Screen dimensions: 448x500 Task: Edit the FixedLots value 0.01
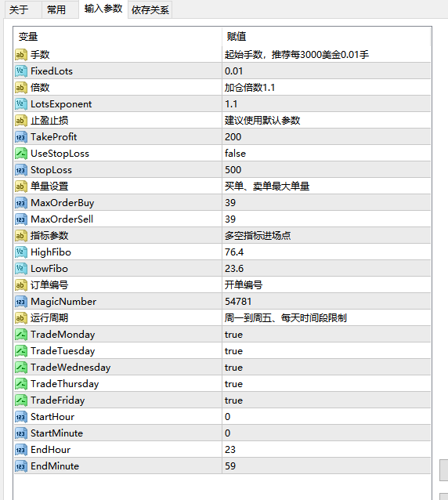point(327,71)
